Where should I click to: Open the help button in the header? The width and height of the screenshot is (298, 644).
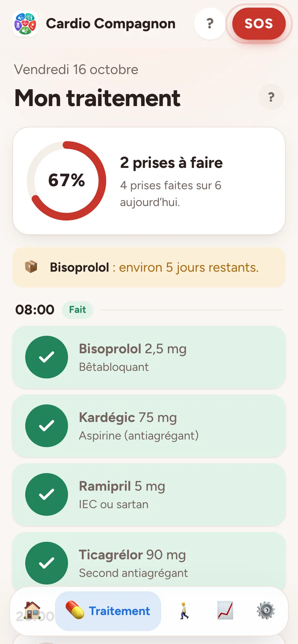click(x=210, y=24)
